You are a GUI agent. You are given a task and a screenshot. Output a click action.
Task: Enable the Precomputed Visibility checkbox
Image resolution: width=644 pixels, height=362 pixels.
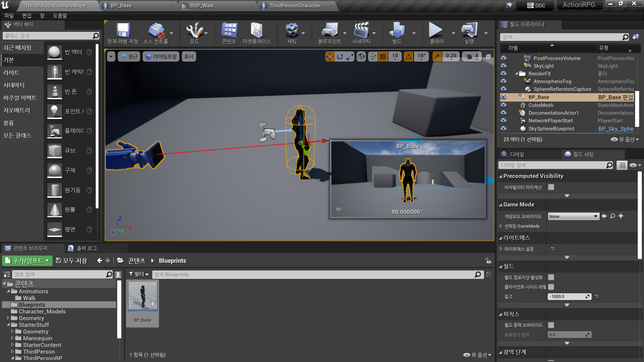pyautogui.click(x=551, y=187)
